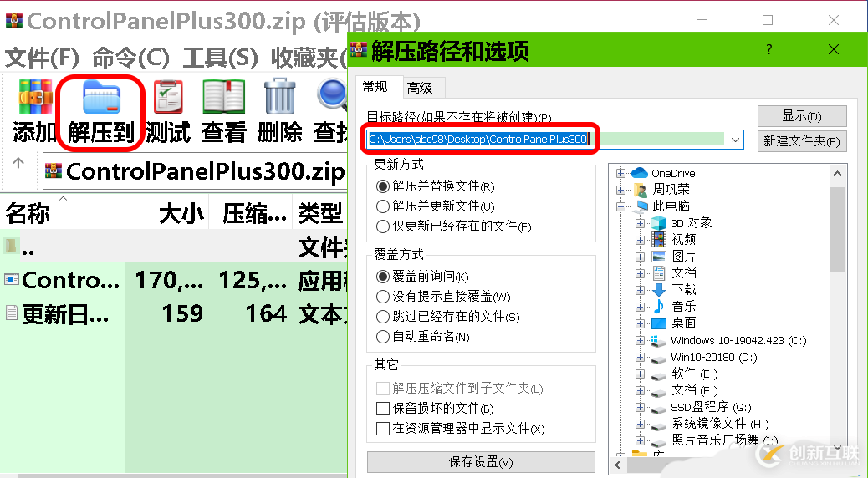Click folder tree vertical scrollbar thumb
The width and height of the screenshot is (868, 478).
point(838,230)
